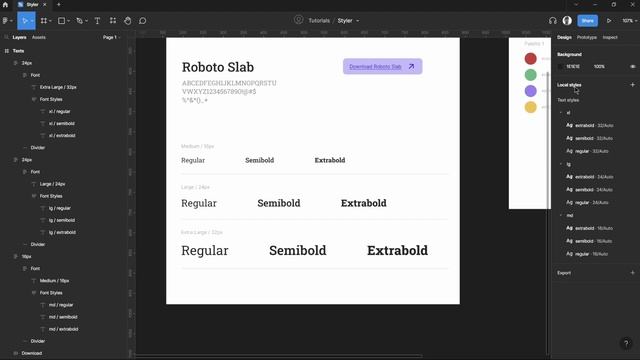Viewport: 640px width, 360px height.
Task: Open the Frame tool options arrow
Action: (50, 21)
